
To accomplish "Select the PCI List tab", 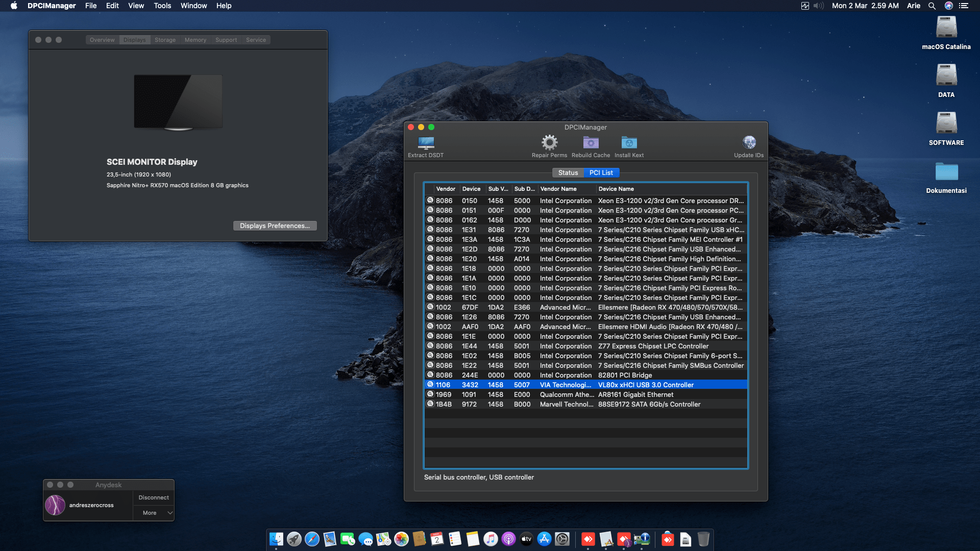I will (x=601, y=172).
